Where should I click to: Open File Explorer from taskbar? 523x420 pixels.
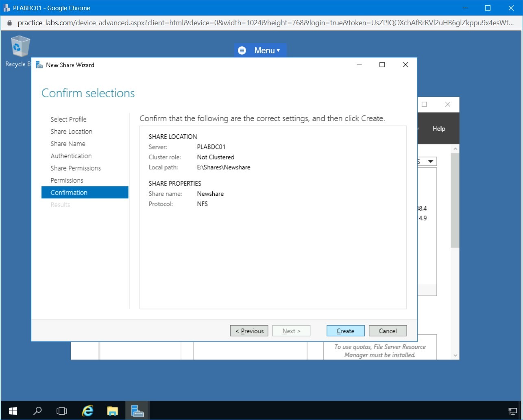pyautogui.click(x=113, y=411)
